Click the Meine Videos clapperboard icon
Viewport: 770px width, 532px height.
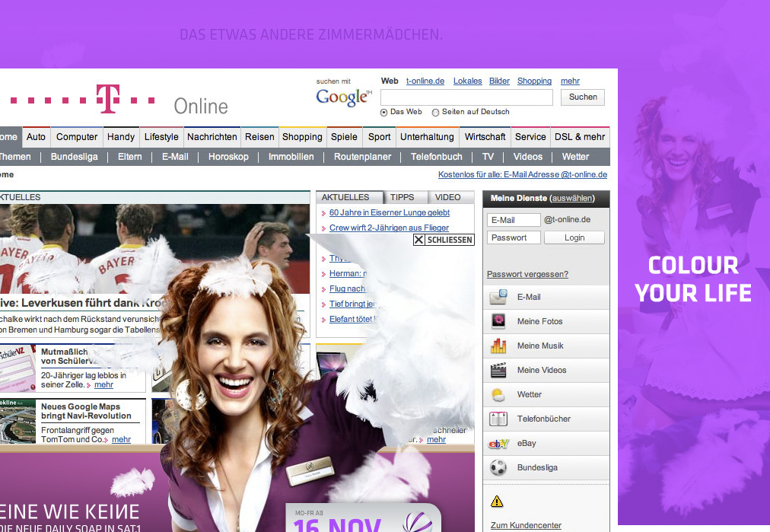point(498,370)
